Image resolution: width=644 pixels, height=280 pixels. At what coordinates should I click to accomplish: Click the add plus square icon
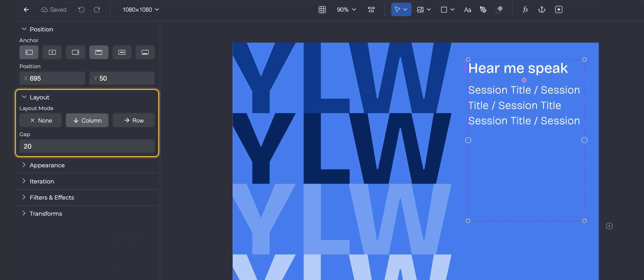(x=559, y=9)
